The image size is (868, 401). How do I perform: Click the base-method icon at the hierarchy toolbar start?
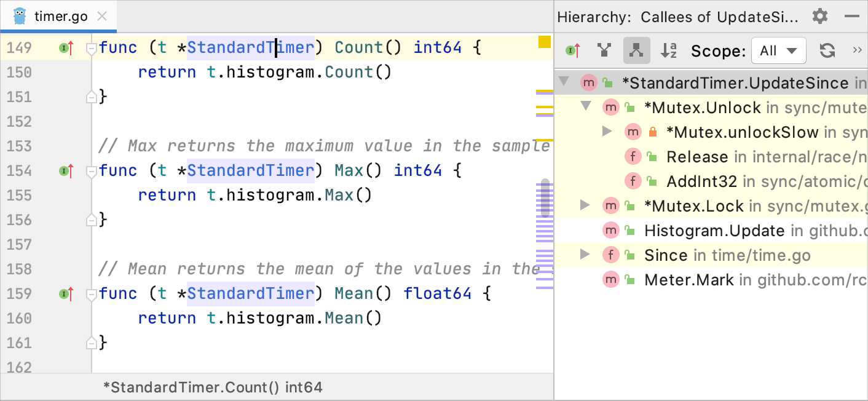coord(571,50)
